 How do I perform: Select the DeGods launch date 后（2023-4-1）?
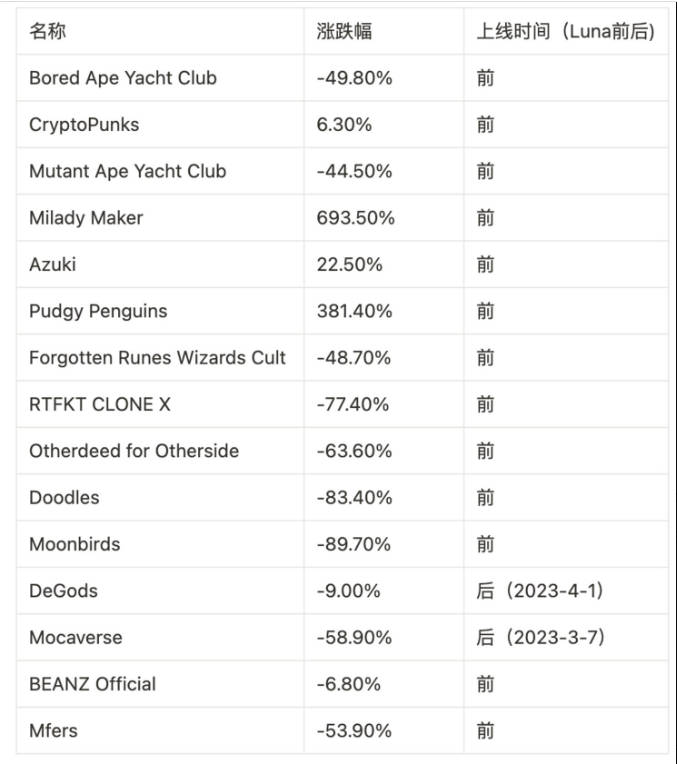tap(541, 591)
